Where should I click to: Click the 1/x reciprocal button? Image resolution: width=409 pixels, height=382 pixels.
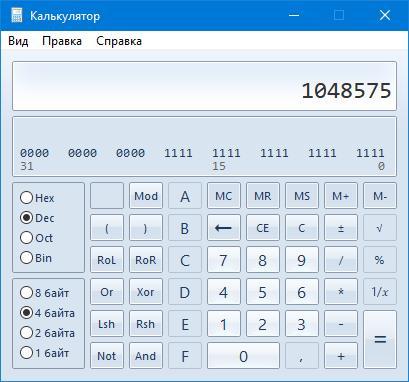[x=380, y=292]
